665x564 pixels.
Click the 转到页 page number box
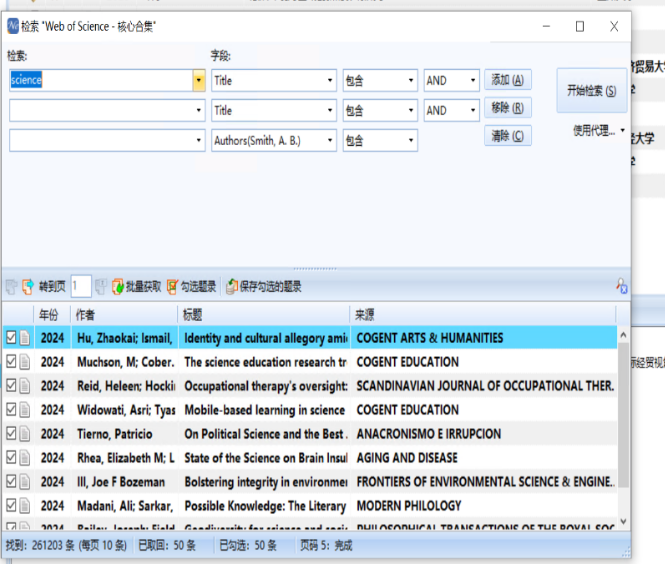coord(81,286)
